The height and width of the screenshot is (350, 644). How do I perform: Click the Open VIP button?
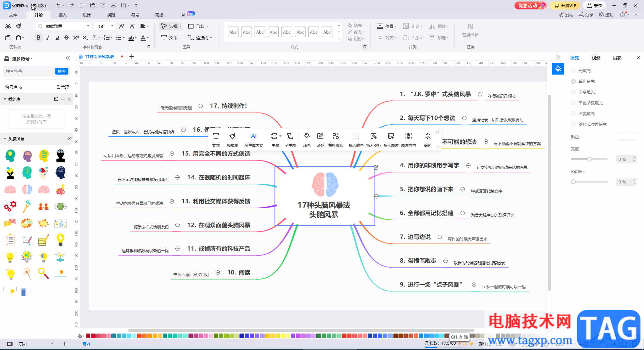tap(565, 5)
